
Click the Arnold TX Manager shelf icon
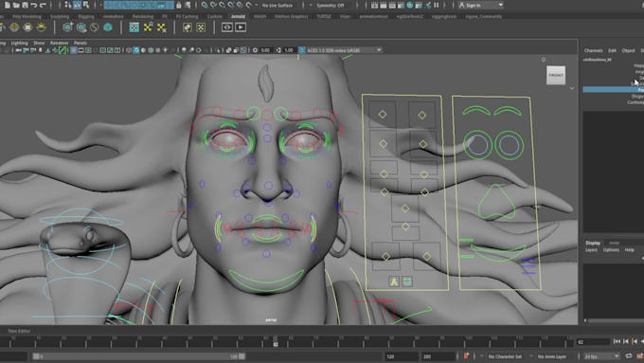tap(134, 27)
